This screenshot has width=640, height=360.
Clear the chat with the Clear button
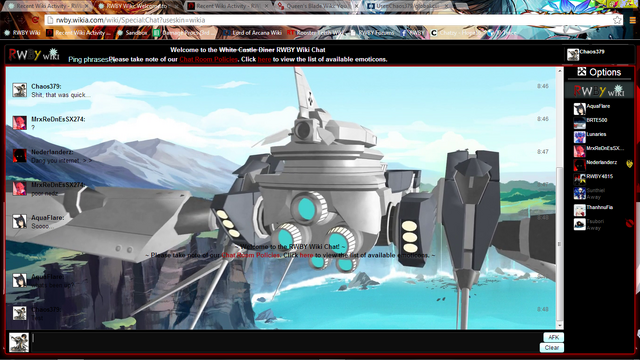pos(552,348)
